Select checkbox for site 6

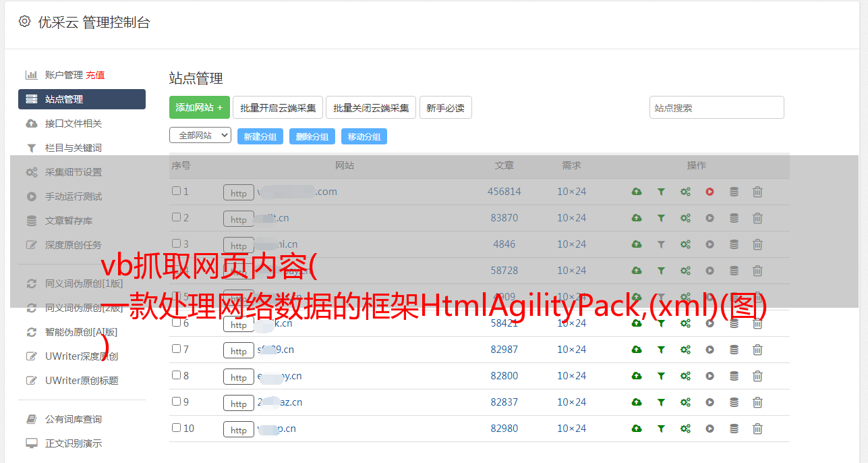click(x=176, y=323)
